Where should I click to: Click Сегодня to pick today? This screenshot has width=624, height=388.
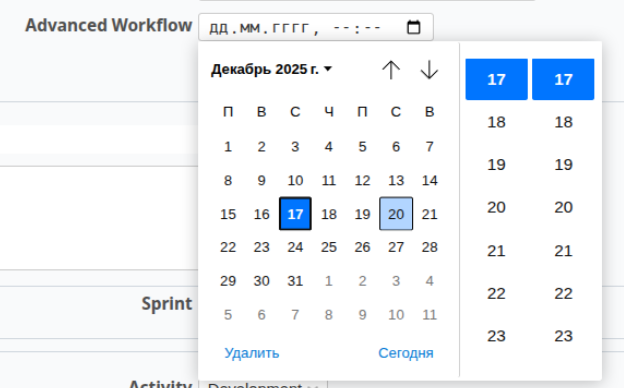(x=406, y=353)
